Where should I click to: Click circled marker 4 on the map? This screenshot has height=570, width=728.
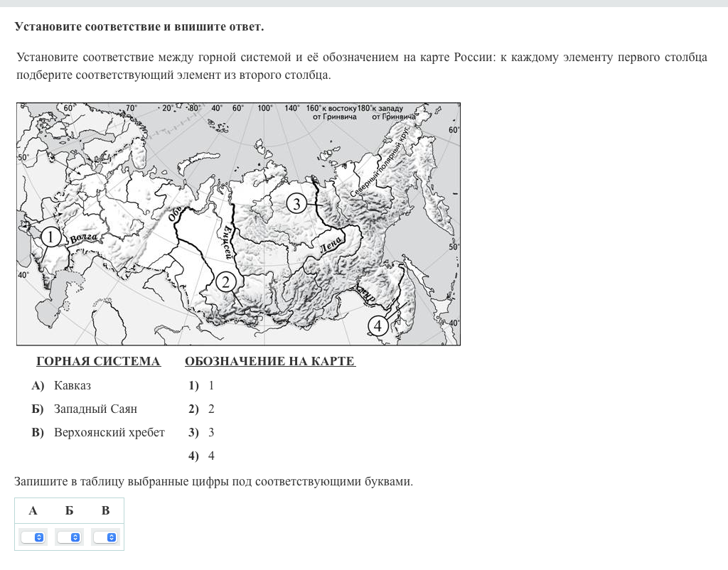(x=378, y=326)
